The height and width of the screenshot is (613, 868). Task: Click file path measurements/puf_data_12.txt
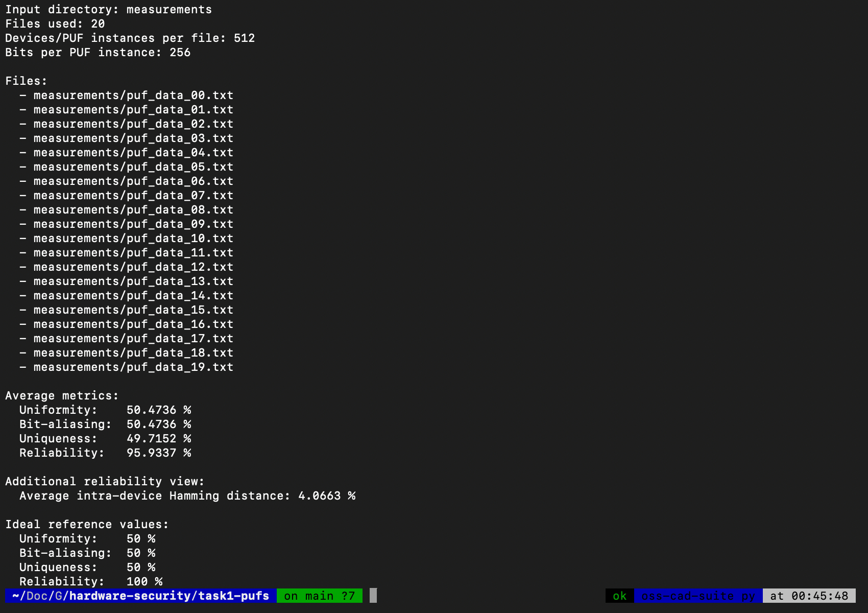pyautogui.click(x=133, y=267)
